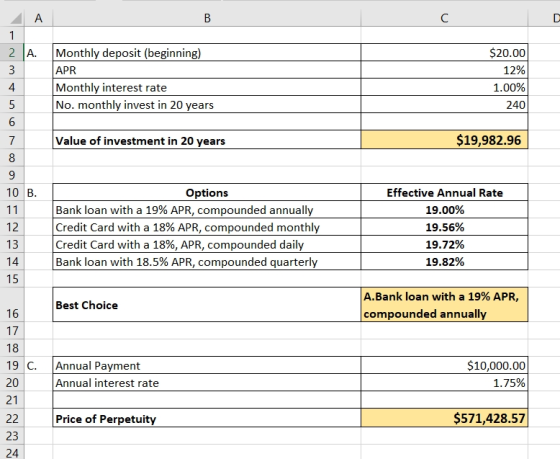
Task: Click 'Effective Annual Rate' header cell
Action: pos(444,192)
